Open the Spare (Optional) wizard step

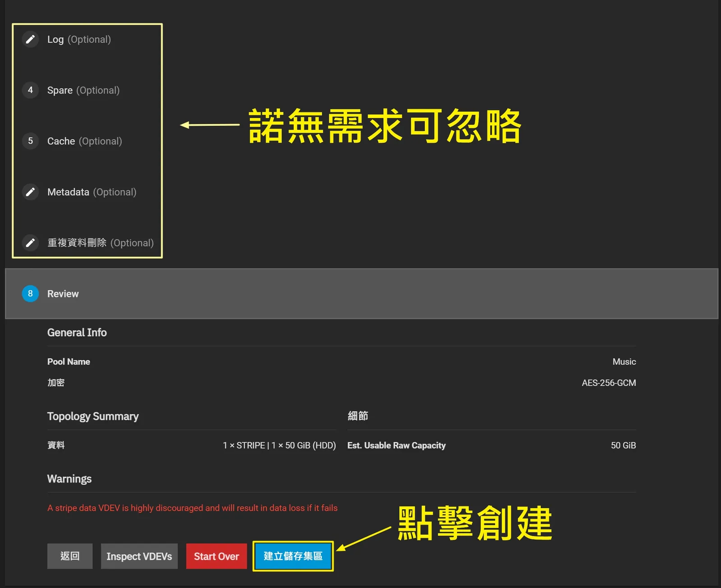point(83,90)
